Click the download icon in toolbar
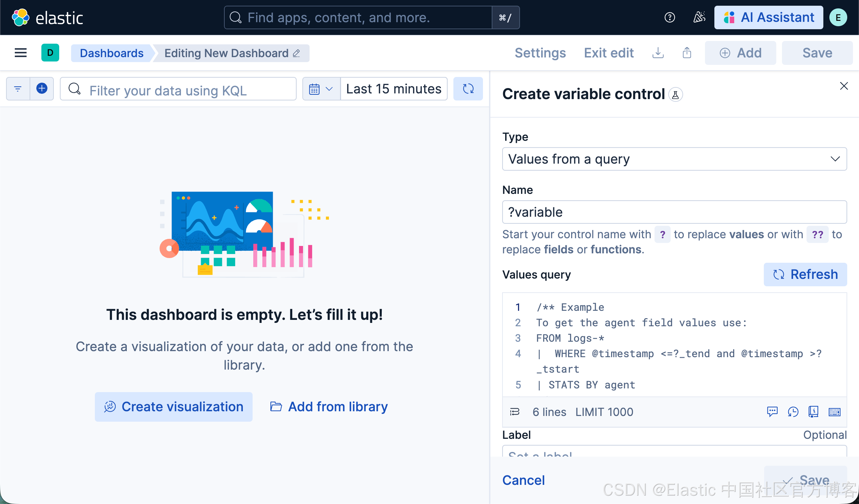The width and height of the screenshot is (859, 504). (658, 53)
